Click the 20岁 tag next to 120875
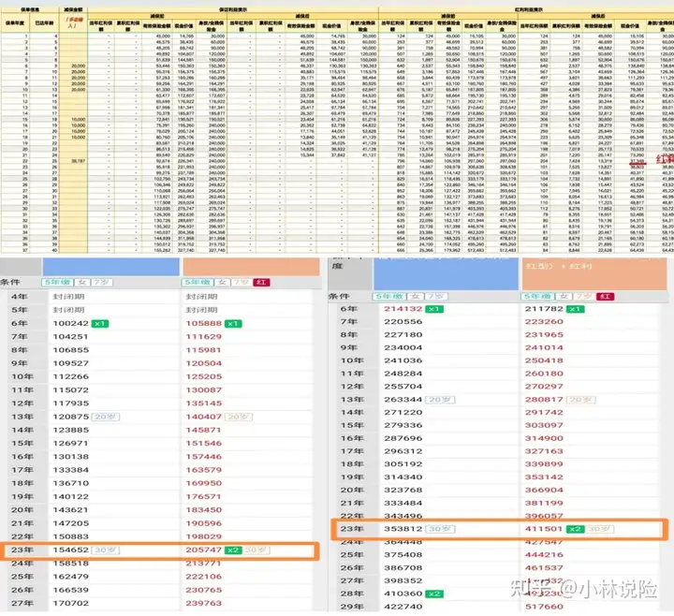 click(x=106, y=417)
